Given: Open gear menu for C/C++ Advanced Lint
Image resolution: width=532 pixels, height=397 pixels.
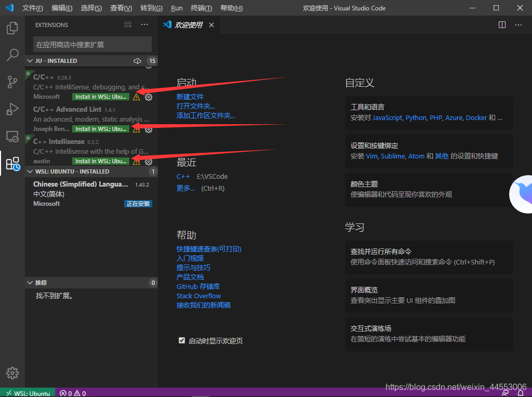Looking at the screenshot, I should point(149,129).
